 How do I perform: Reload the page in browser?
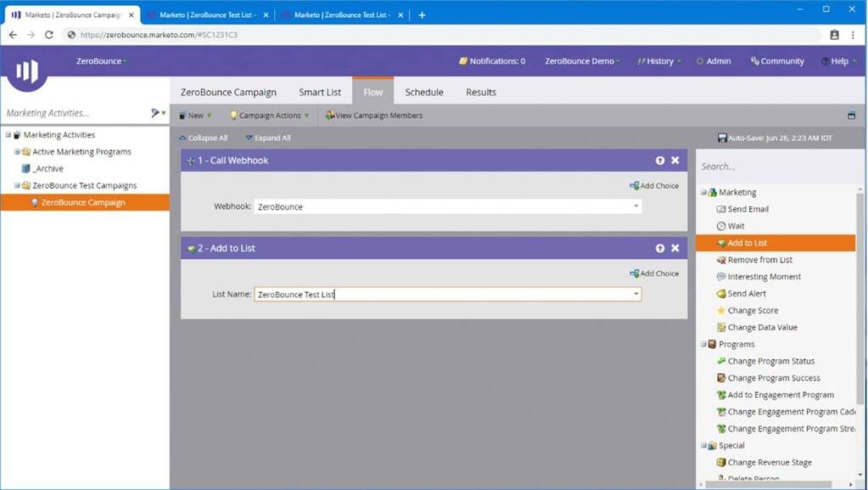click(x=48, y=35)
